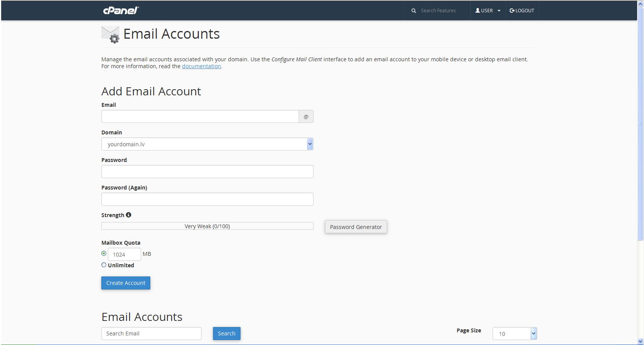Viewport: 644px width, 345px height.
Task: Click the mailbox quota MB field
Action: pos(124,254)
